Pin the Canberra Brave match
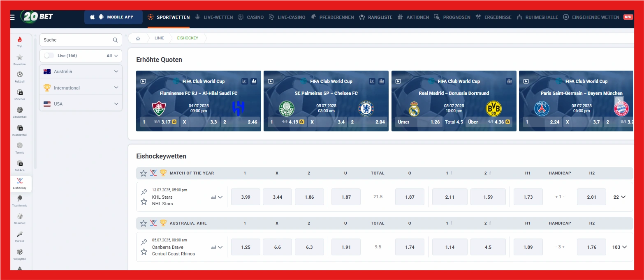This screenshot has height=280, width=644. 144,242
